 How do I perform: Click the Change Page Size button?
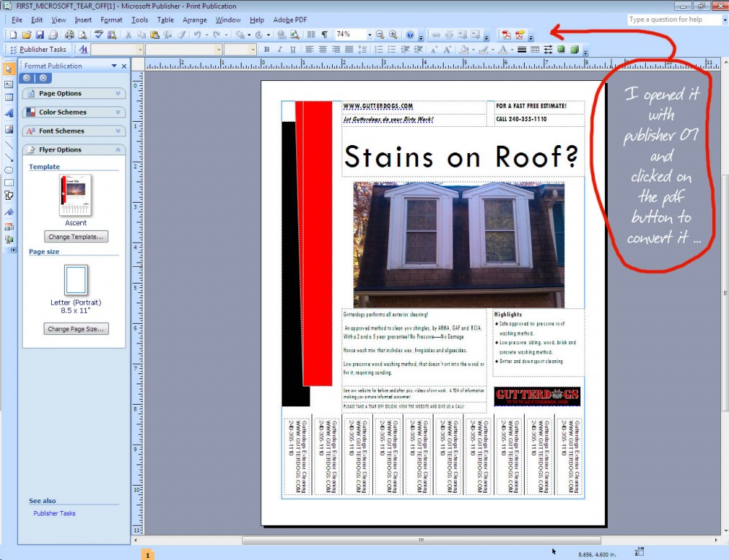pos(76,329)
